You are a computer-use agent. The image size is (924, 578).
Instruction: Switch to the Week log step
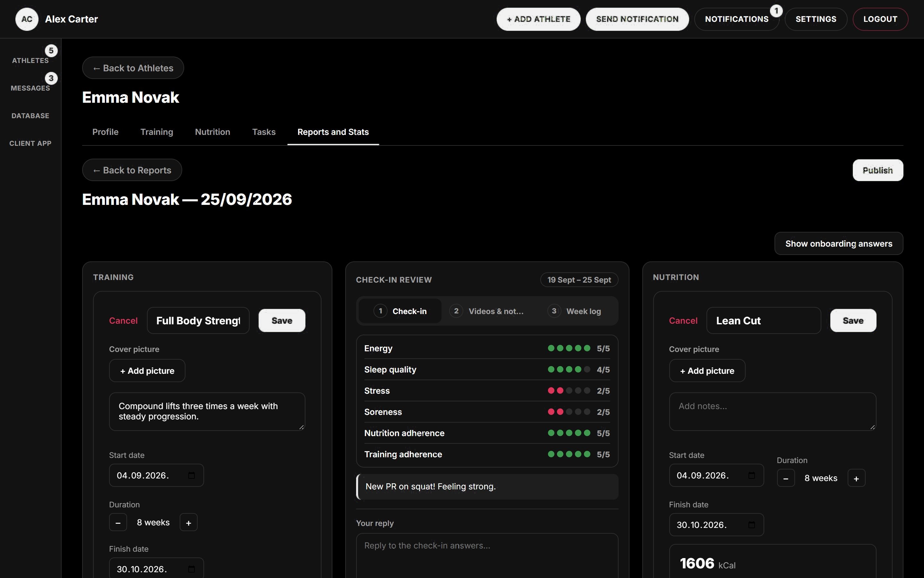574,311
